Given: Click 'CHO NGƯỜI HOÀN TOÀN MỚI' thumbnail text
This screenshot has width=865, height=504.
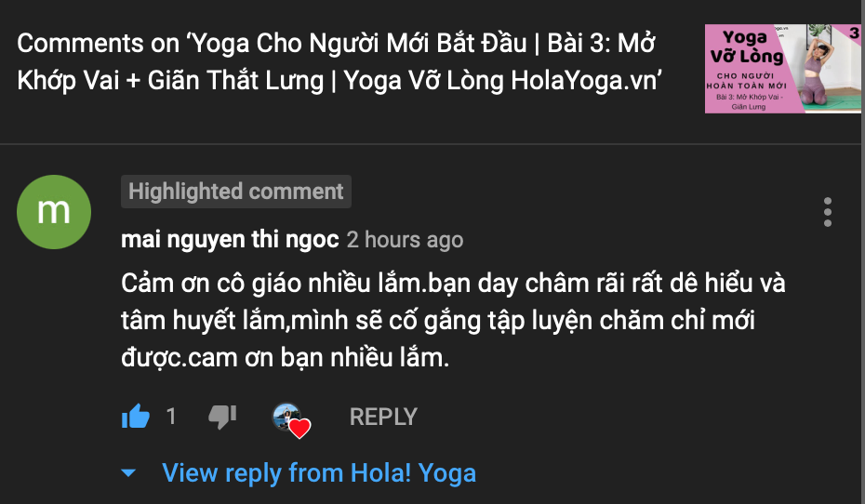Looking at the screenshot, I should [x=746, y=81].
